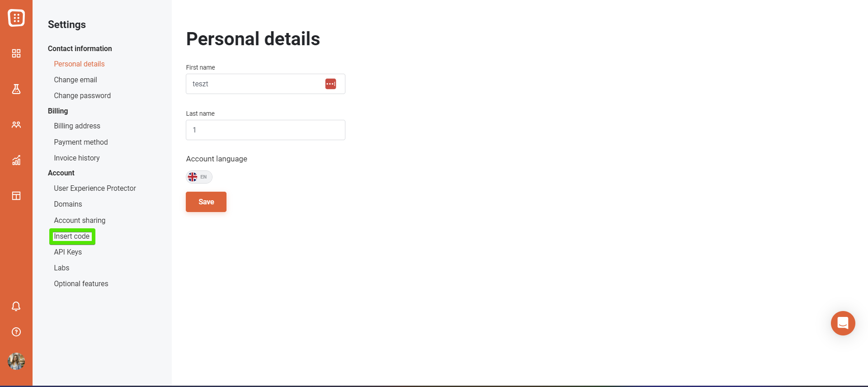Focus the Last name input field
This screenshot has width=868, height=387.
point(265,130)
